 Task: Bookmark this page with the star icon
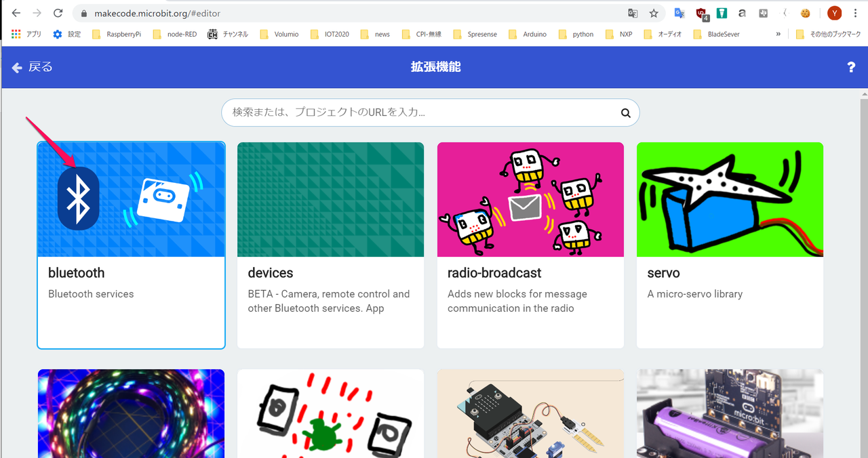point(654,13)
